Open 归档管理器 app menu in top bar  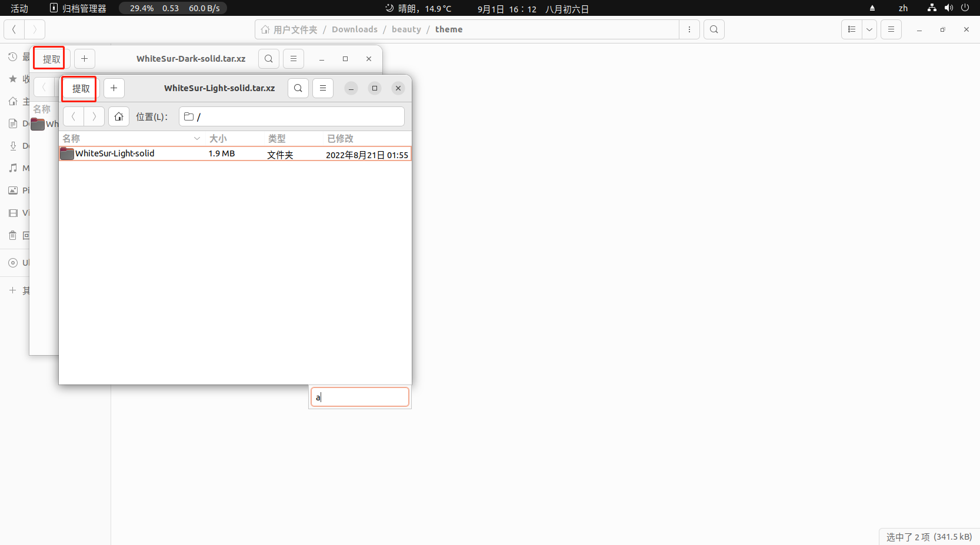point(78,8)
